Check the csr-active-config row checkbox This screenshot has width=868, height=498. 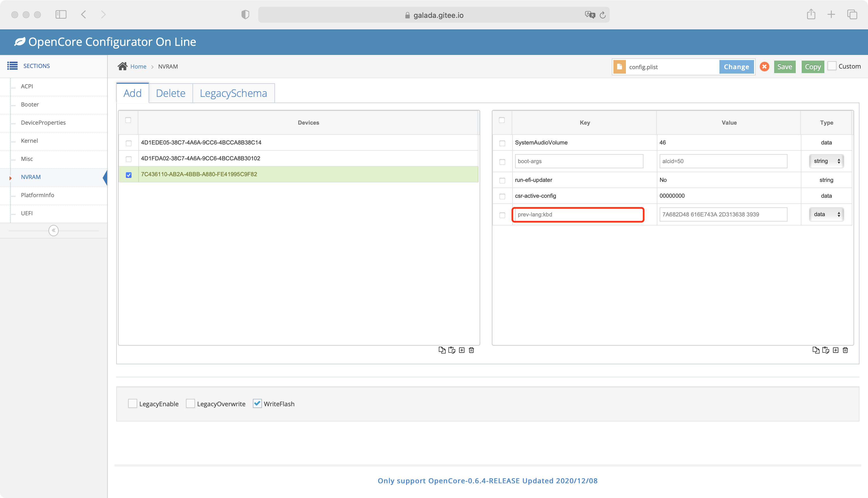502,196
